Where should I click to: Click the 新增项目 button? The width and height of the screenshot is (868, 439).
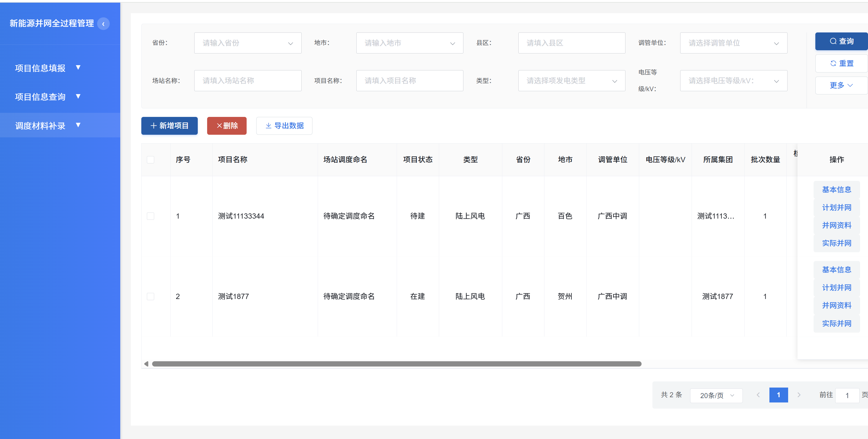[x=169, y=126]
